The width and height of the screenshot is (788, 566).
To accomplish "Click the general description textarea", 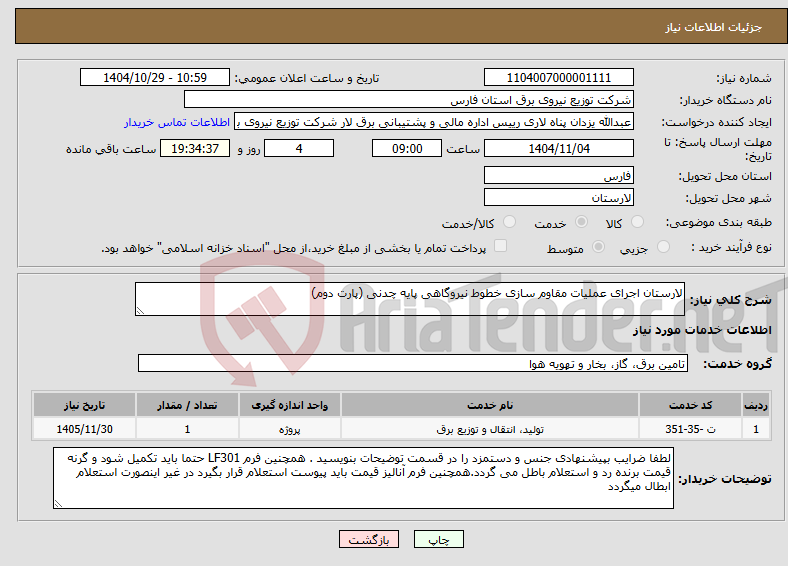I will click(410, 299).
